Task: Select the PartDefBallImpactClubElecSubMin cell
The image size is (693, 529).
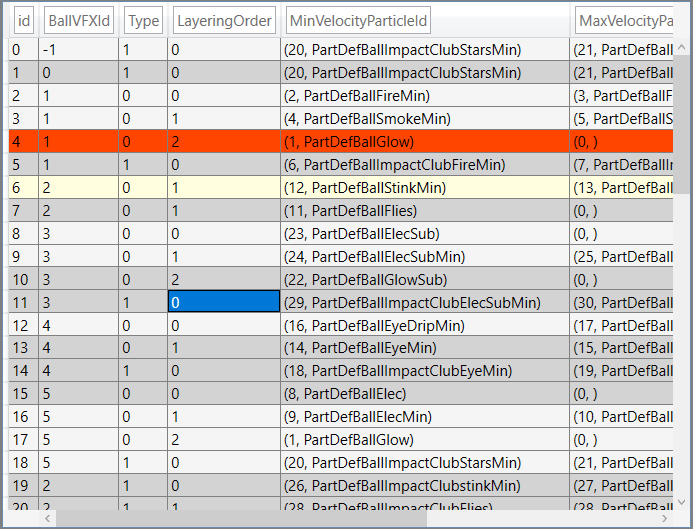Action: pyautogui.click(x=425, y=302)
